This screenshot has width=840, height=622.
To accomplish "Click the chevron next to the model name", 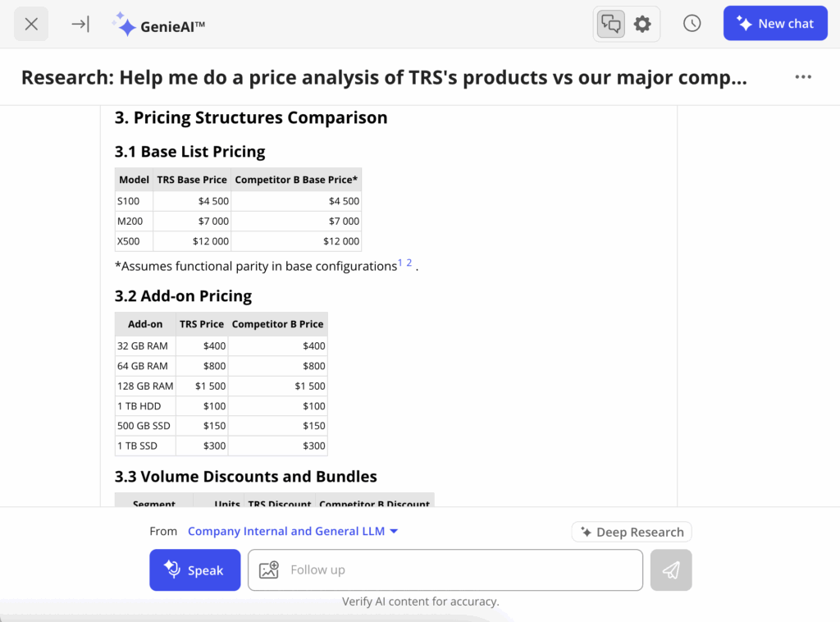I will [x=394, y=531].
